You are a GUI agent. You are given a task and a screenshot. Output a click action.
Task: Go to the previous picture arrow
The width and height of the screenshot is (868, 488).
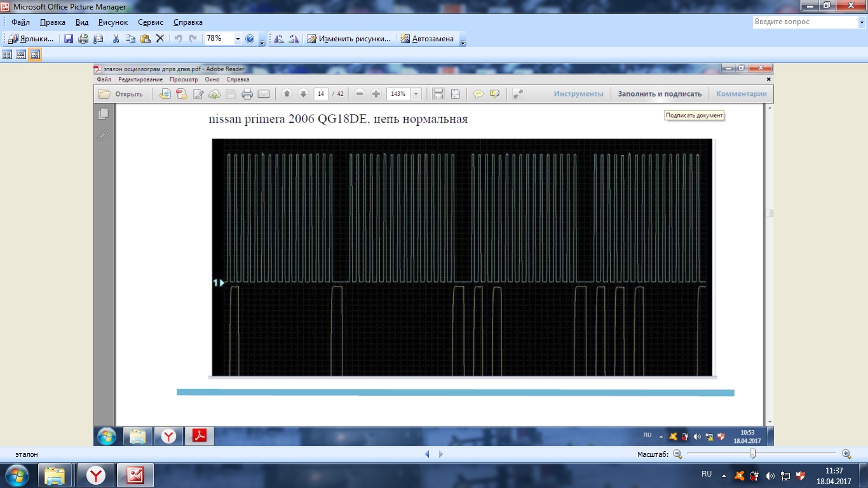coord(427,454)
